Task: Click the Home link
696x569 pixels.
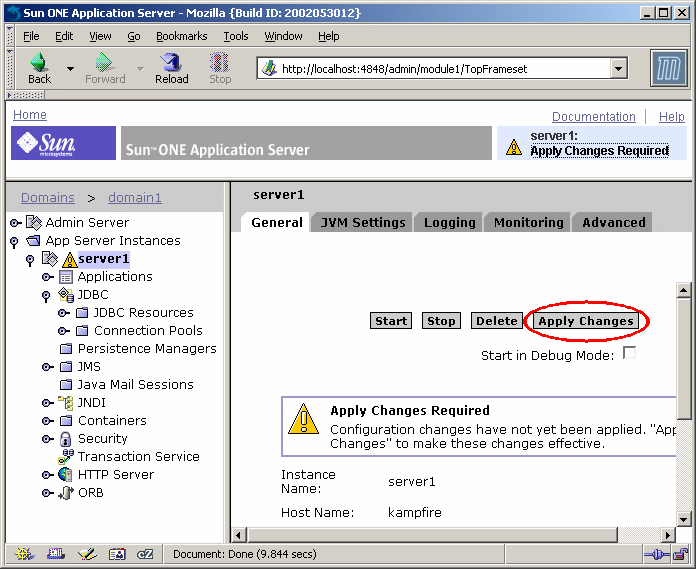Action: pos(30,115)
